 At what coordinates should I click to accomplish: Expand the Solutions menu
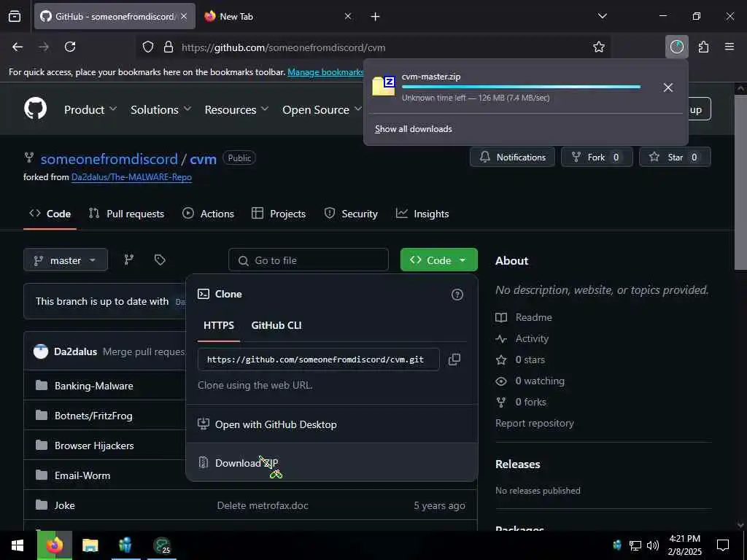[x=161, y=109]
